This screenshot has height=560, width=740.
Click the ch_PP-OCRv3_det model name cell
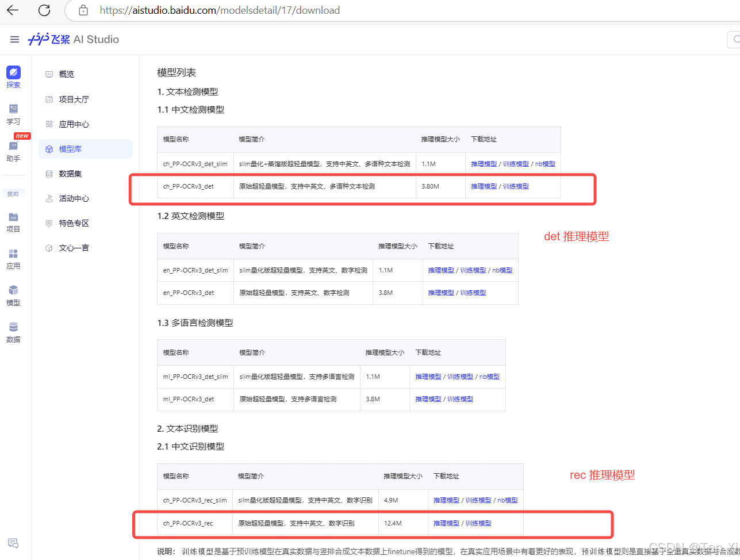(195, 186)
